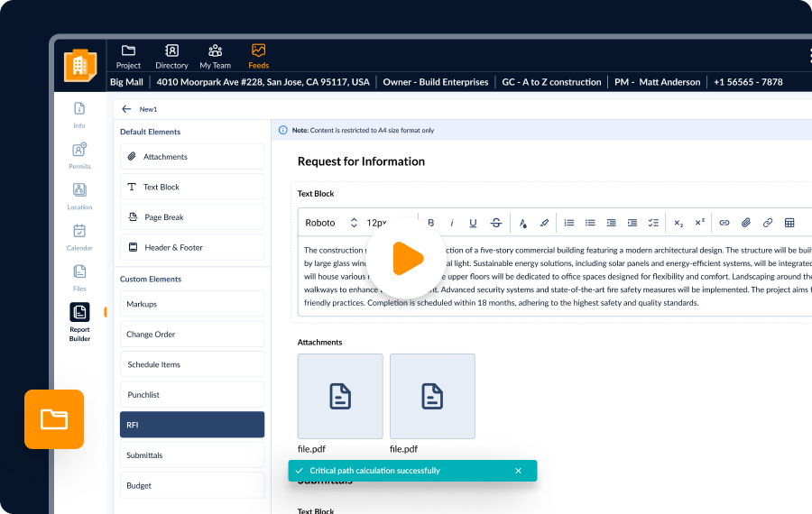Open the Directory tab
This screenshot has width=812, height=514.
(171, 57)
